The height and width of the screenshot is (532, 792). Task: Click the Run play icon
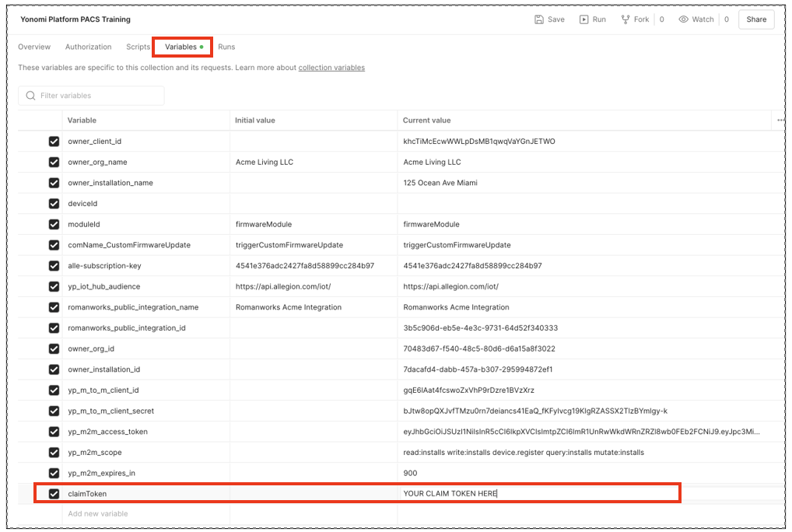click(583, 19)
